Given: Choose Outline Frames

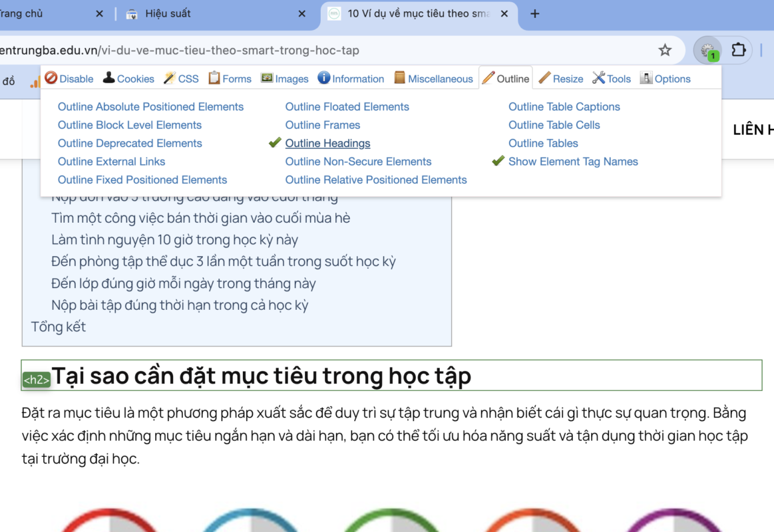Looking at the screenshot, I should (x=323, y=125).
